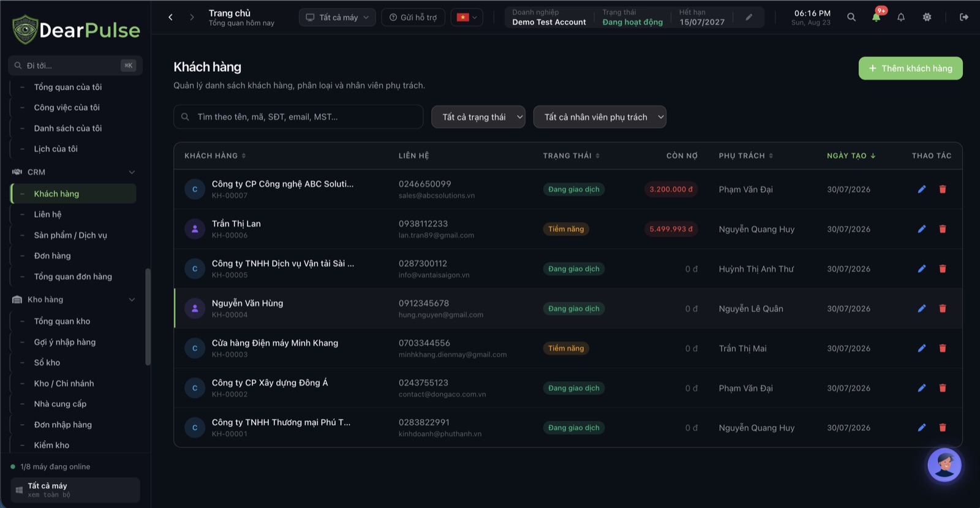Edit customer Trần Thị Lan with pencil icon

point(921,229)
